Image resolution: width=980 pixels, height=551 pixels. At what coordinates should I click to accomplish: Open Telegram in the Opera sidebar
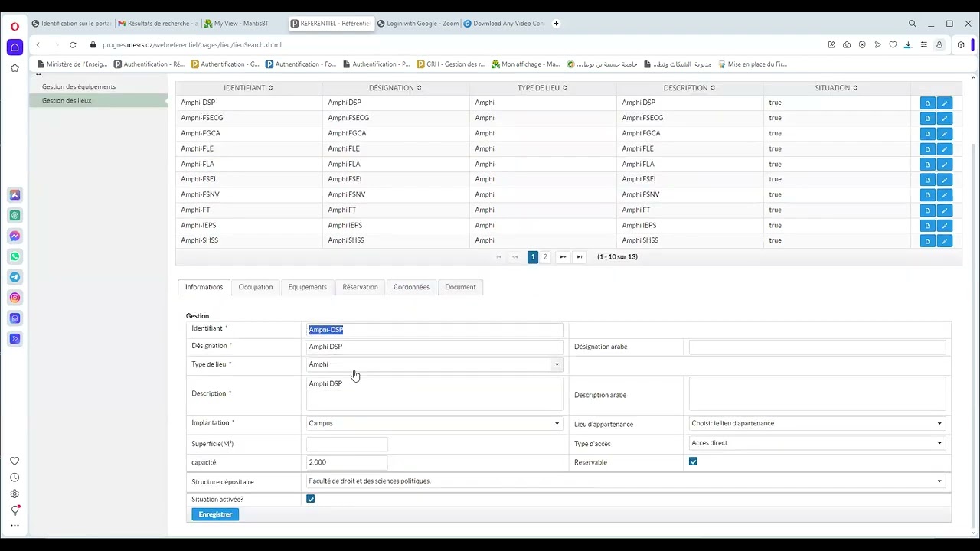click(x=15, y=277)
